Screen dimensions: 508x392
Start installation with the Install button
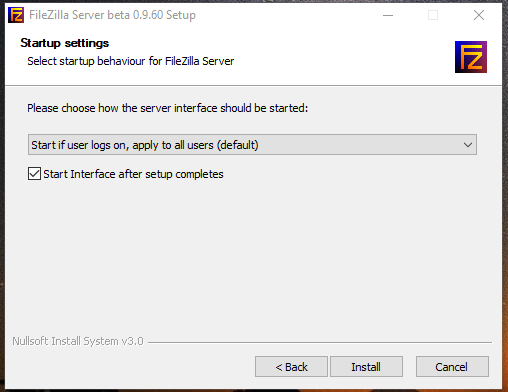[366, 367]
